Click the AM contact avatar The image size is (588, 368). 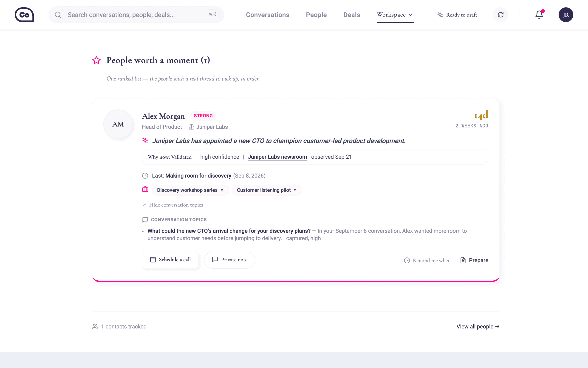click(118, 124)
